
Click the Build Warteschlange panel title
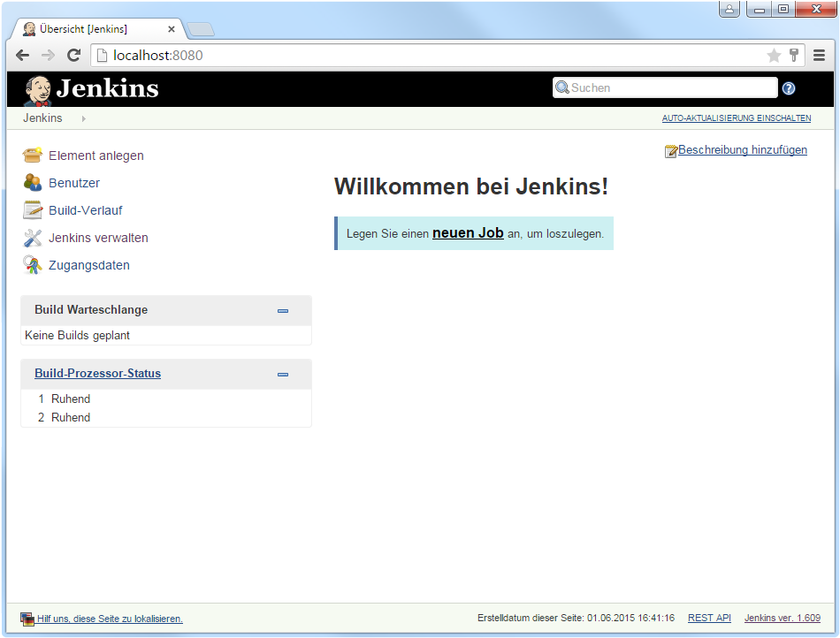pyautogui.click(x=91, y=309)
